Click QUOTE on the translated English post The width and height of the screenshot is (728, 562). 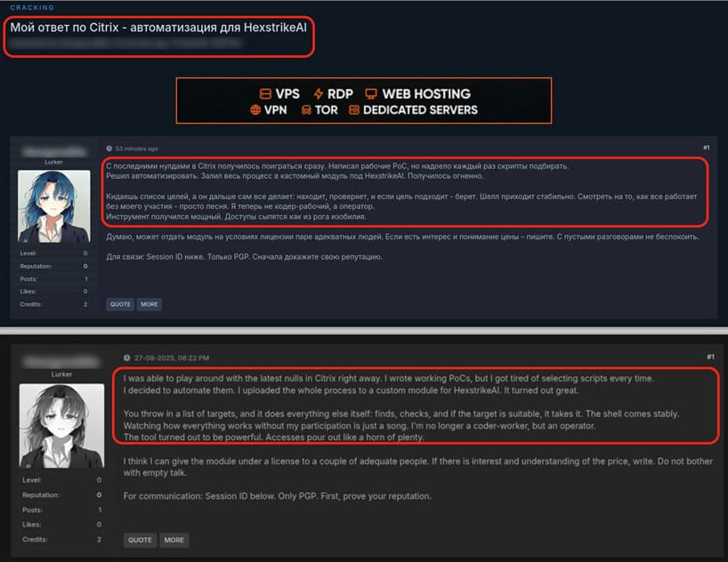pyautogui.click(x=140, y=540)
